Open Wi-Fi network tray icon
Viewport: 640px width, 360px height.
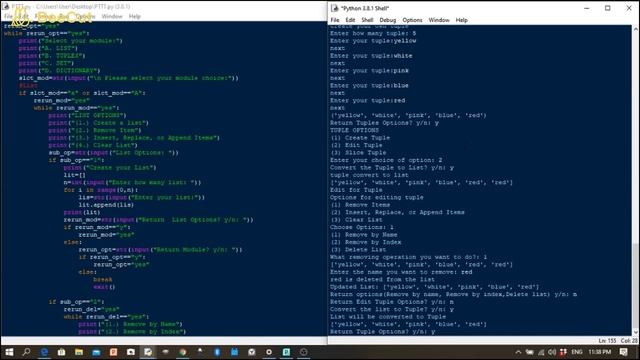pyautogui.click(x=541, y=352)
